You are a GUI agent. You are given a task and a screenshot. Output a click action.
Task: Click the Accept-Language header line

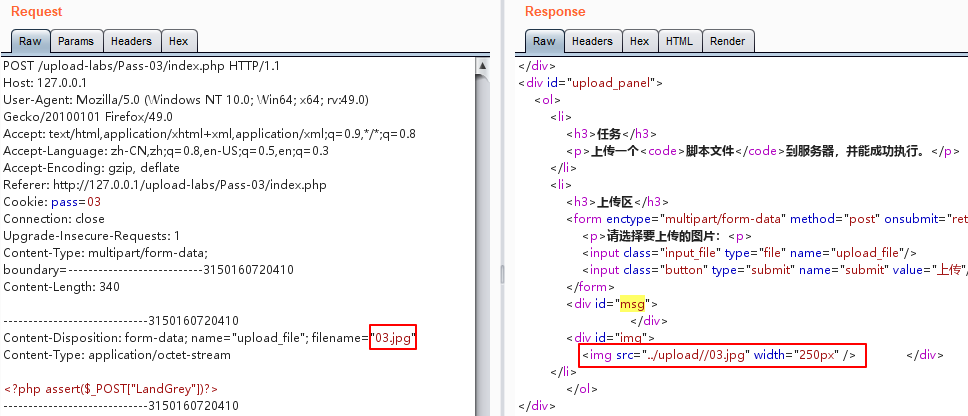pyautogui.click(x=166, y=151)
